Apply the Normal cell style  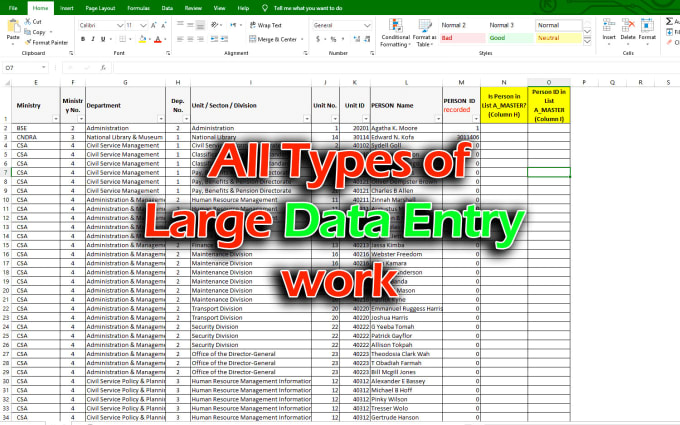pos(559,25)
